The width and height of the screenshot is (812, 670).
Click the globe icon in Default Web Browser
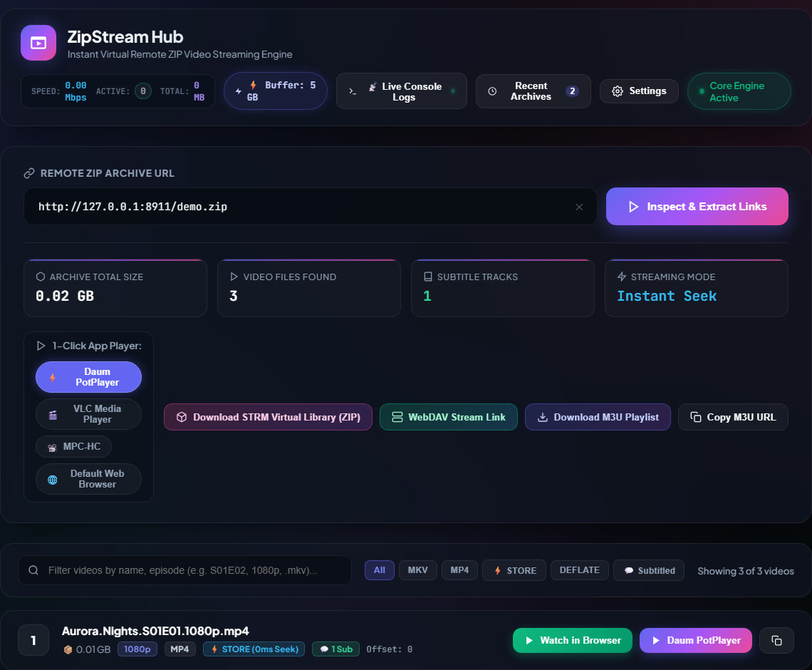[52, 480]
